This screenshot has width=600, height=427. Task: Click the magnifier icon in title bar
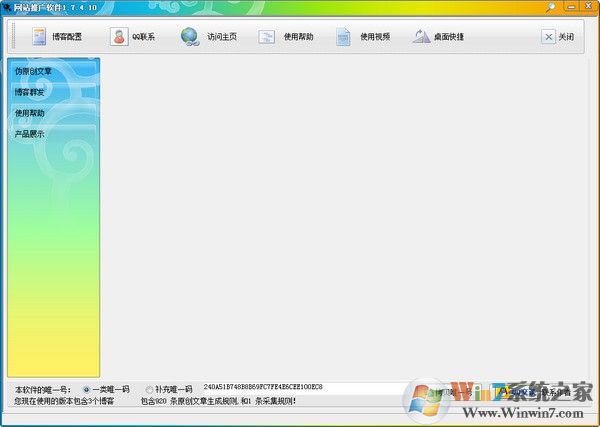(x=550, y=7)
